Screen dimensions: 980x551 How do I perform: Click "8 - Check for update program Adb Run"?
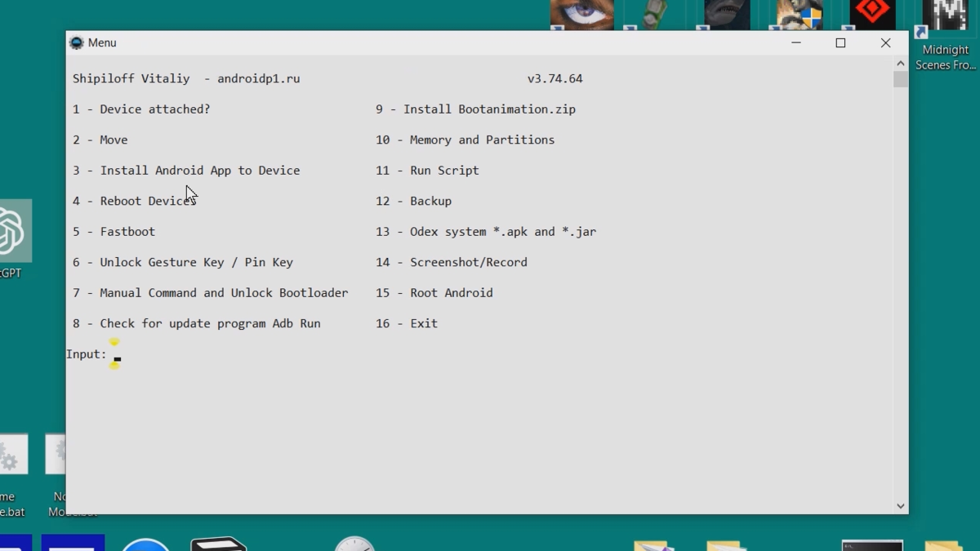(x=197, y=323)
